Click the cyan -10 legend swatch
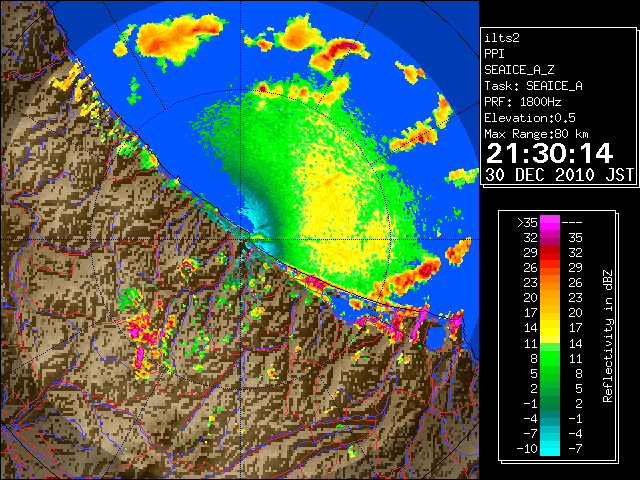The image size is (640, 480). (550, 449)
